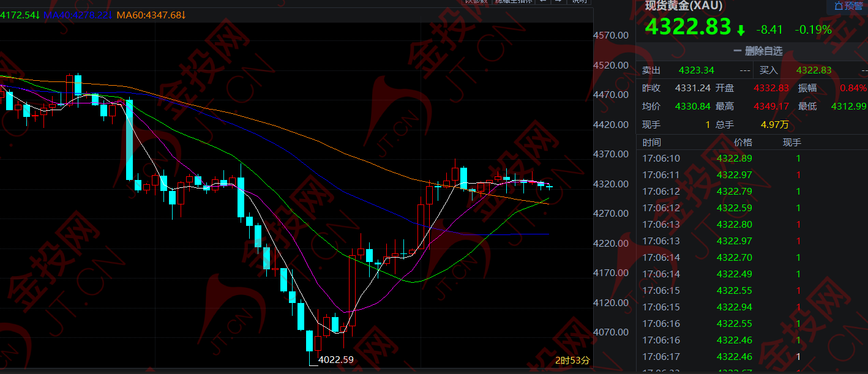
Task: Click the 最高 value 4349.17
Action: point(771,107)
